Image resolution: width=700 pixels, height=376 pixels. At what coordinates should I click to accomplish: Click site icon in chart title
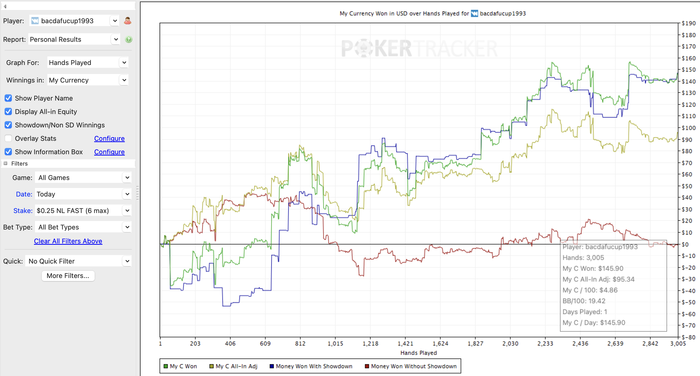pos(475,13)
